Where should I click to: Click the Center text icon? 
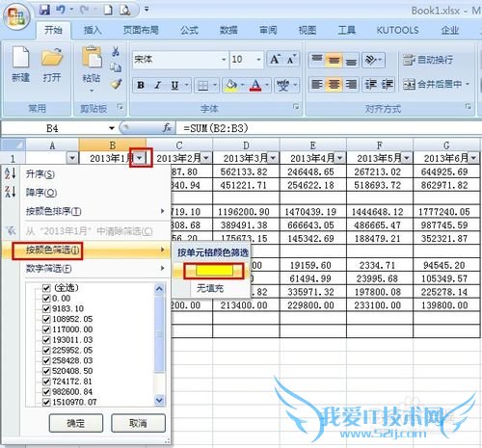click(334, 85)
